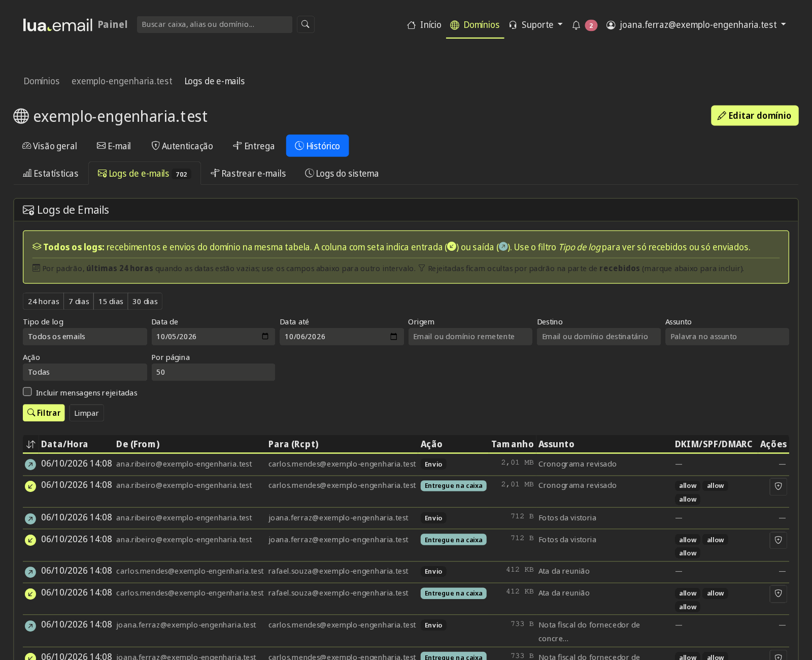Focus the Assunto filter field
Screen dimensions: 812x660
tap(727, 337)
